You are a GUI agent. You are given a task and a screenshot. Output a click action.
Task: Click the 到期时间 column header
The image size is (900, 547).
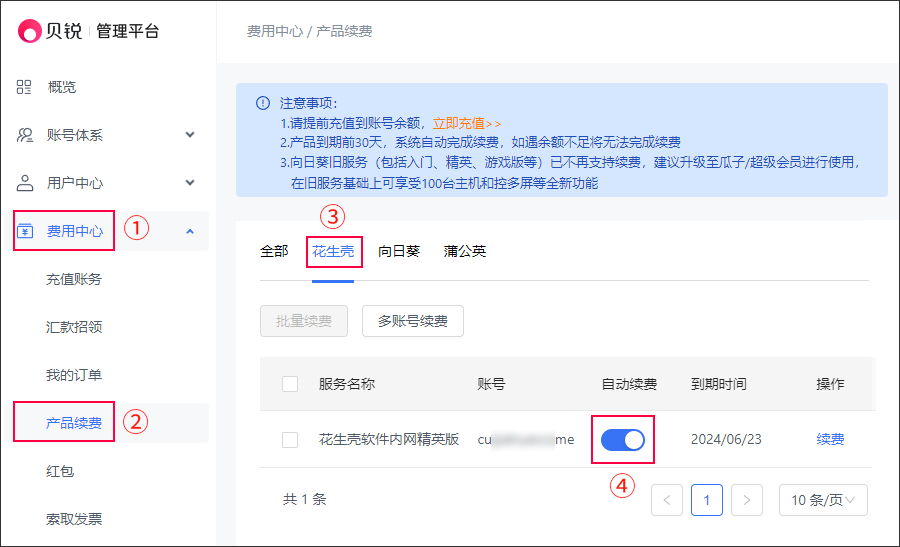pos(719,384)
